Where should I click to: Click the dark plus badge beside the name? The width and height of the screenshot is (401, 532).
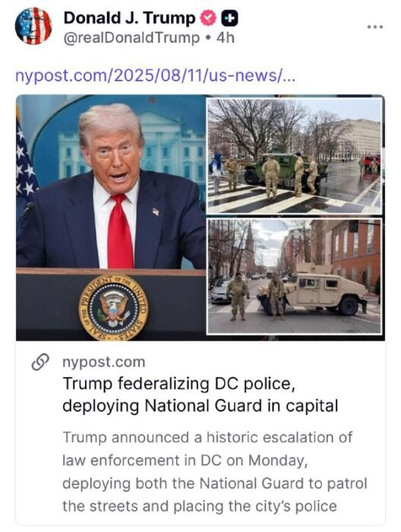pyautogui.click(x=229, y=18)
